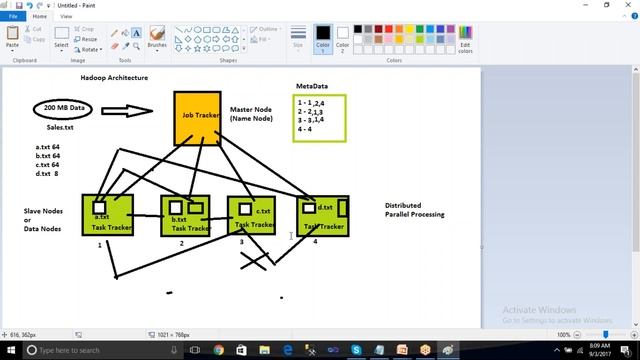Open the Paste options dropdown arrow
Screen dimensions: 640x360
pyautogui.click(x=12, y=51)
